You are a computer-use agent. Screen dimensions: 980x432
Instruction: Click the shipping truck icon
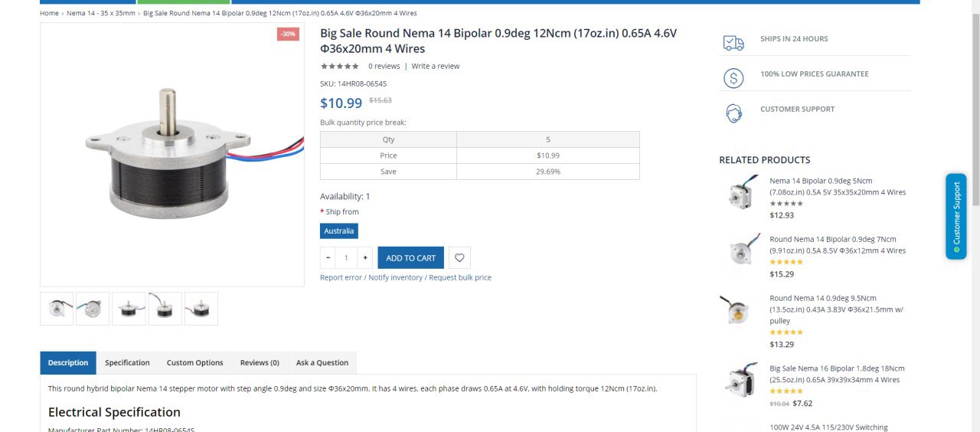[x=733, y=43]
